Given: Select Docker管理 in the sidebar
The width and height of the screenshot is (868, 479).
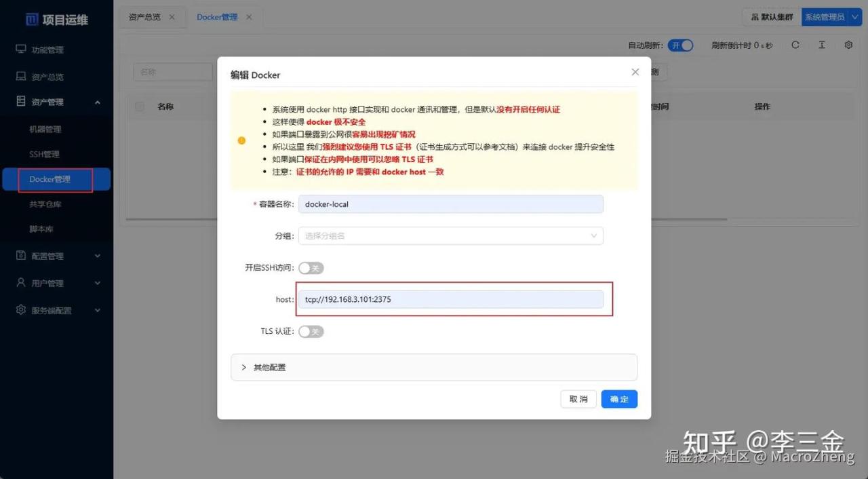Looking at the screenshot, I should (56, 179).
